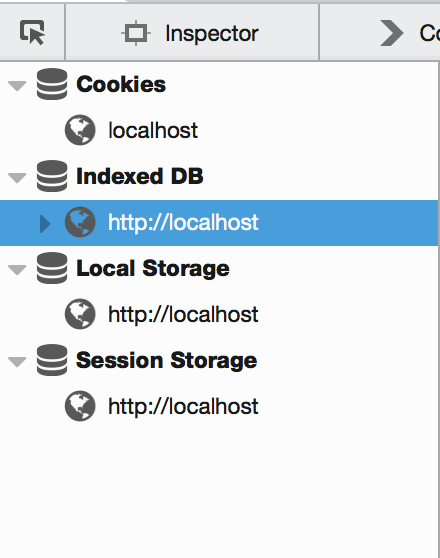Click the Indexed DB database icon
Viewport: 440px width, 558px height.
tap(52, 176)
